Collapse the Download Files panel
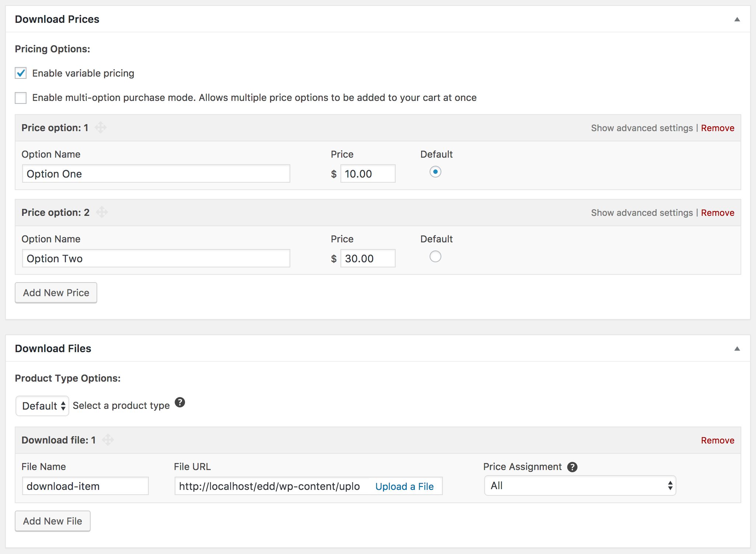This screenshot has height=554, width=756. (x=737, y=349)
